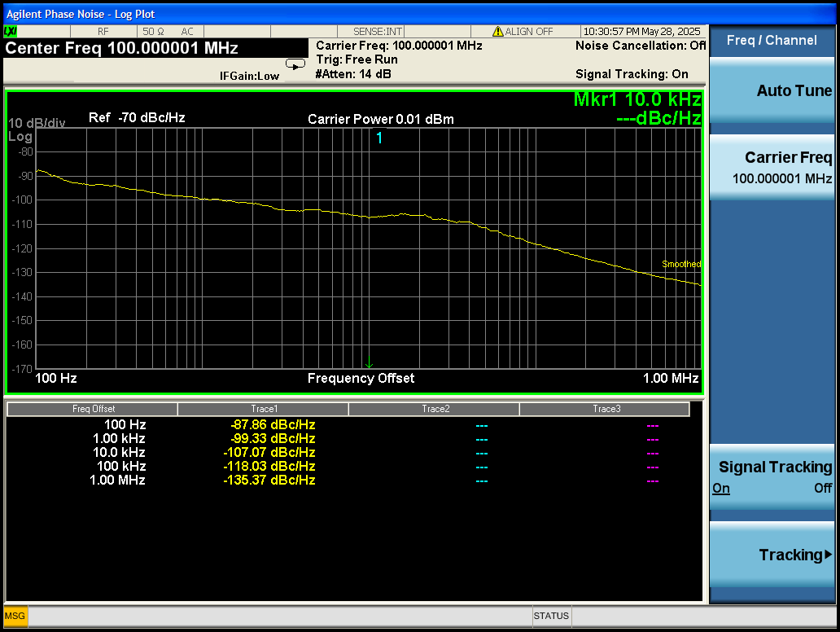Select the Carrier Freq softkey
This screenshot has height=632, width=840.
772,167
